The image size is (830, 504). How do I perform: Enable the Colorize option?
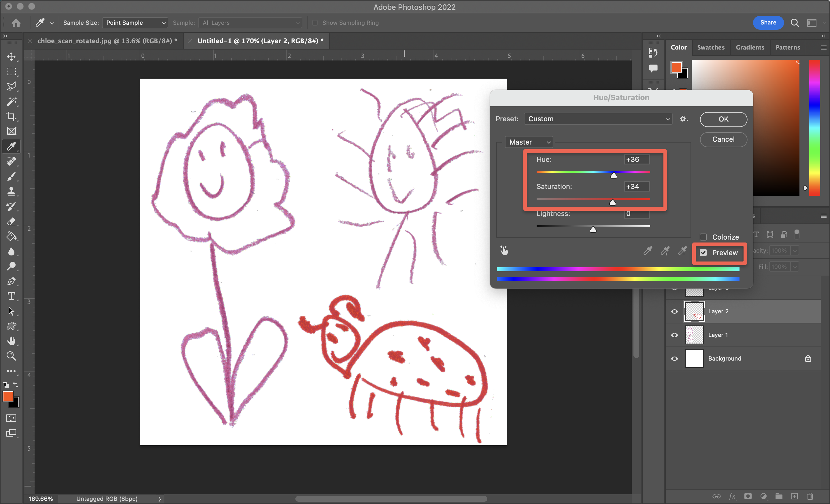pos(704,237)
